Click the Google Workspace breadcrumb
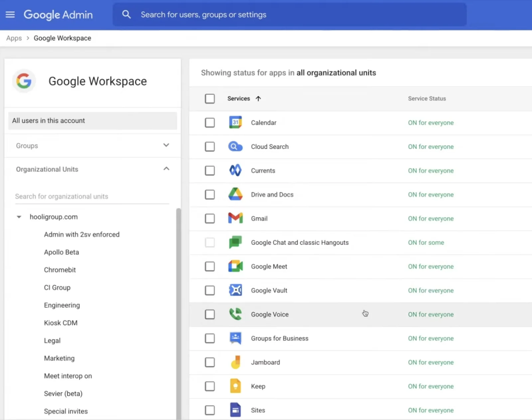The width and height of the screenshot is (532, 420). (x=63, y=38)
